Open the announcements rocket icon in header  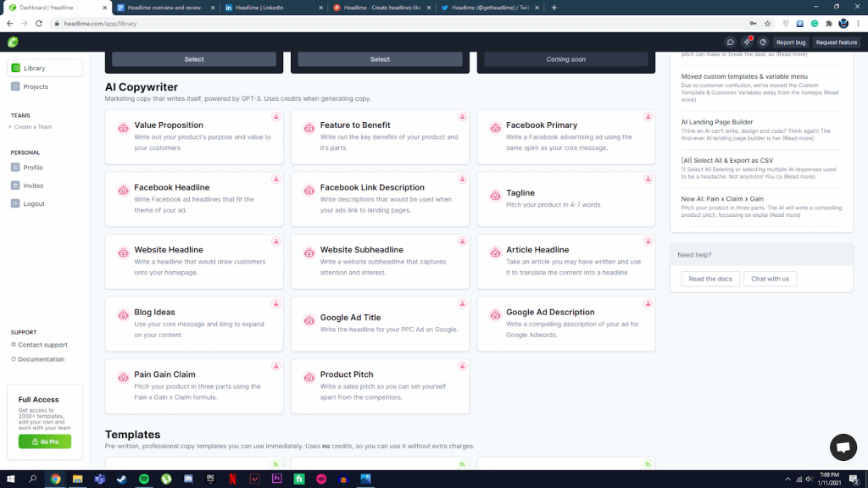coord(748,42)
